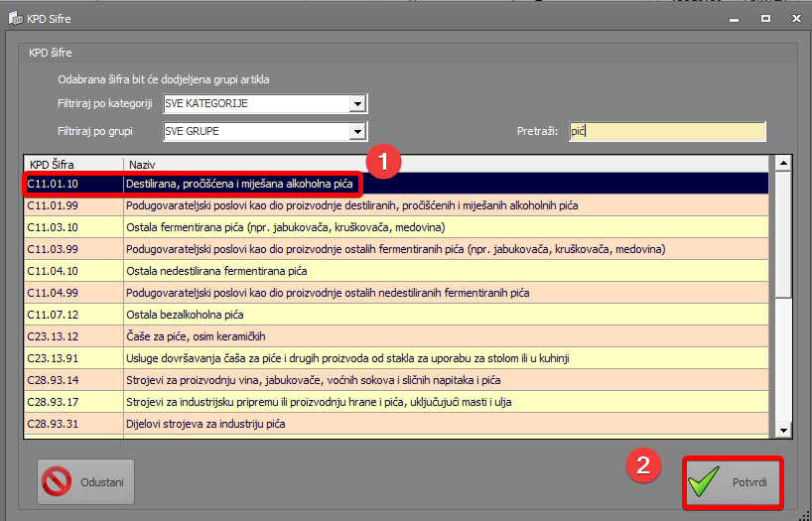Sort by the KPD Šifra column header
This screenshot has height=521, width=812.
[72, 163]
